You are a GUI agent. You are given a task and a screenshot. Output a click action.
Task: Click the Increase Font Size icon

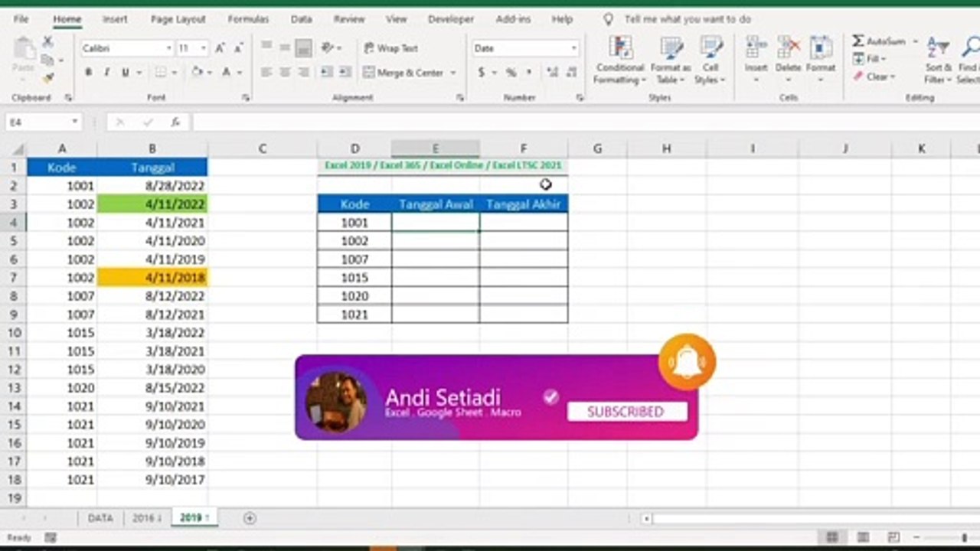click(x=220, y=48)
